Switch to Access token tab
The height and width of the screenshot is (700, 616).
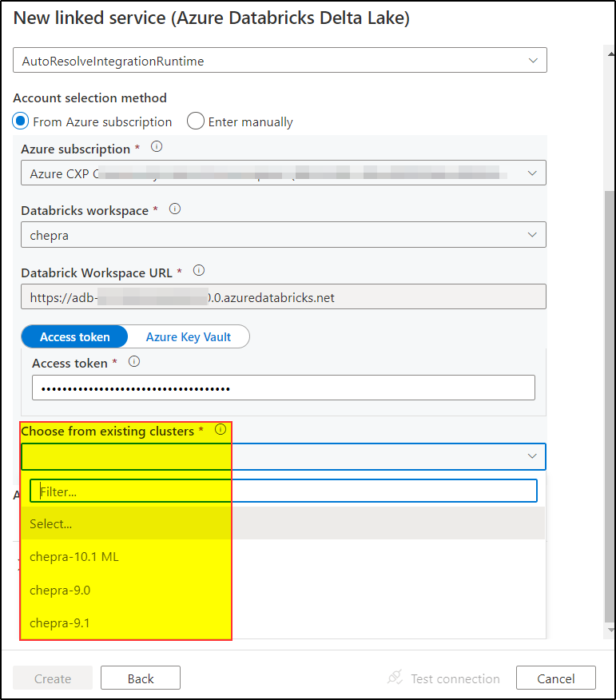click(x=74, y=336)
